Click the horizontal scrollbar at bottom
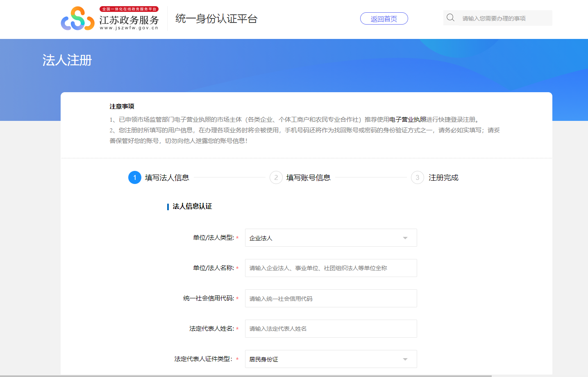This screenshot has height=377, width=588. point(246,375)
